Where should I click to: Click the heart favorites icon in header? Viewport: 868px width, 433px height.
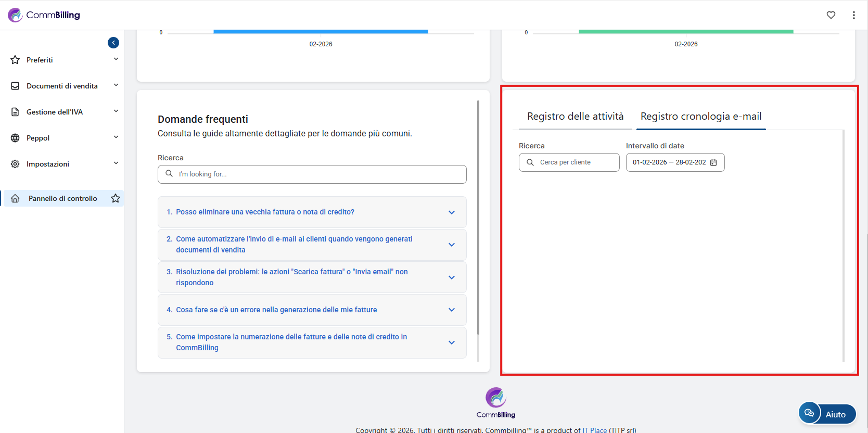[x=831, y=15]
